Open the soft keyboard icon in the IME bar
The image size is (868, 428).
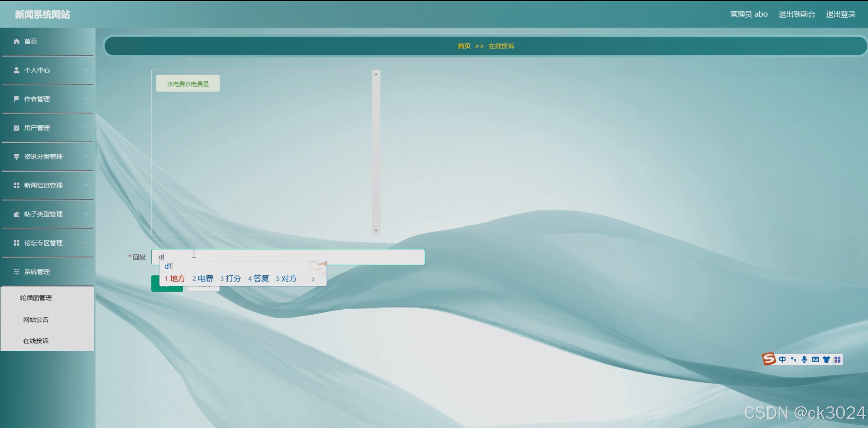pos(815,360)
